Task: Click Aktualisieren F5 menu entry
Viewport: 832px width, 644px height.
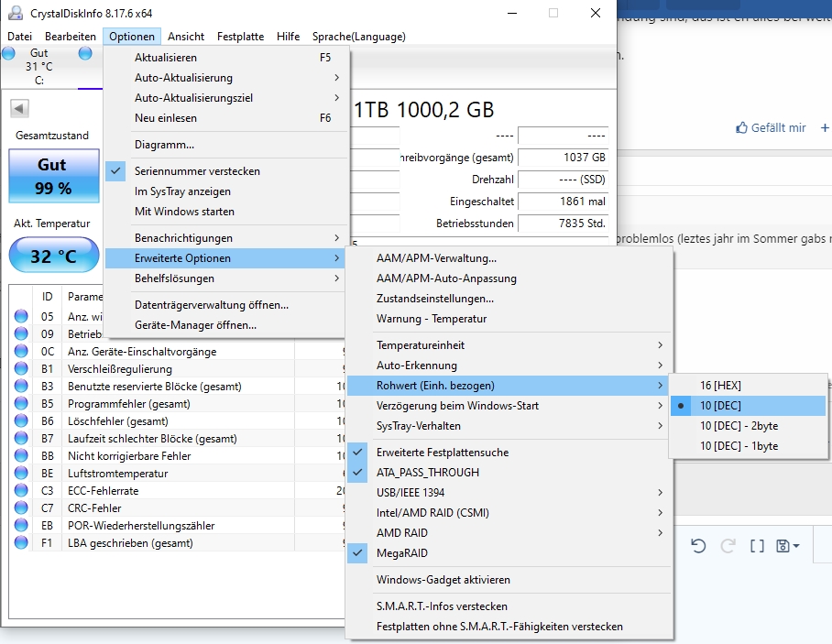Action: coord(225,58)
